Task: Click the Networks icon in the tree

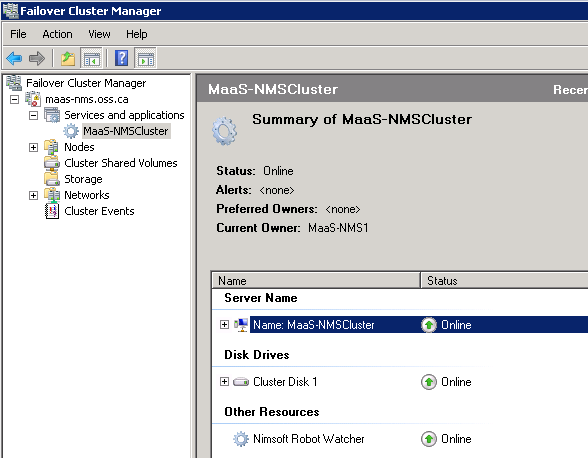Action: tap(52, 195)
